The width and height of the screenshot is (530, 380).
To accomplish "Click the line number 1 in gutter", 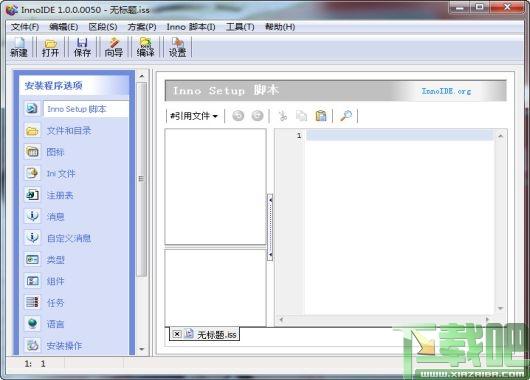I will (x=299, y=136).
